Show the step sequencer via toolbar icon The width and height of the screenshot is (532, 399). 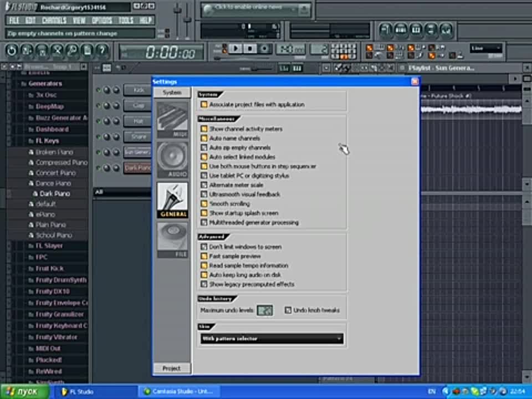click(x=401, y=30)
